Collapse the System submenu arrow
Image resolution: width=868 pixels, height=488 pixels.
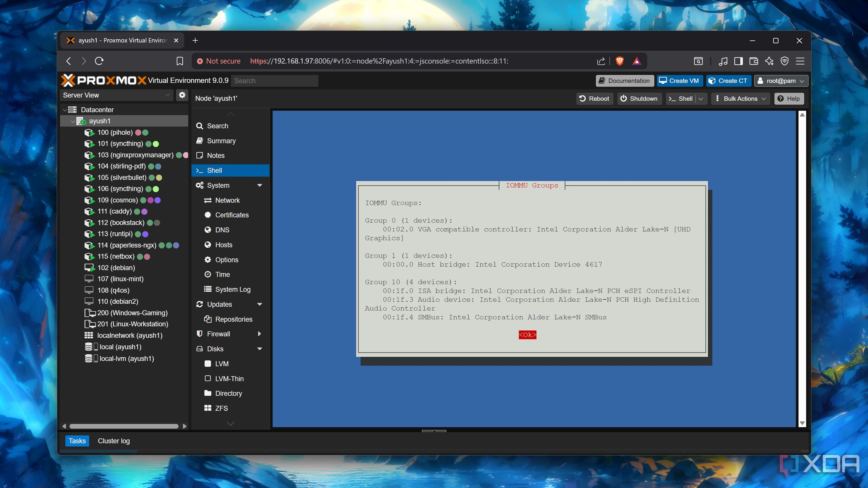pyautogui.click(x=259, y=185)
